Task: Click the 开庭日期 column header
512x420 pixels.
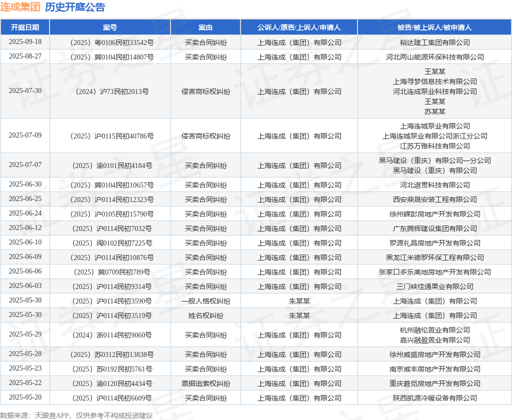Action: point(25,27)
